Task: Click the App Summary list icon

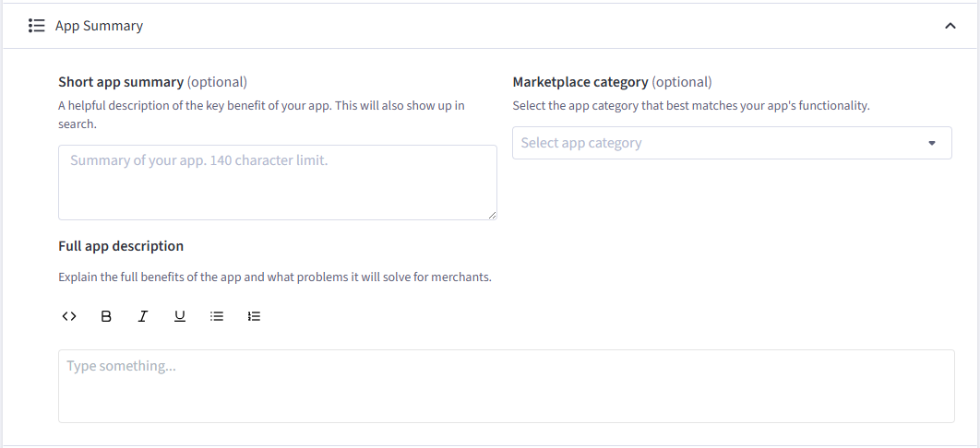Action: (x=37, y=26)
